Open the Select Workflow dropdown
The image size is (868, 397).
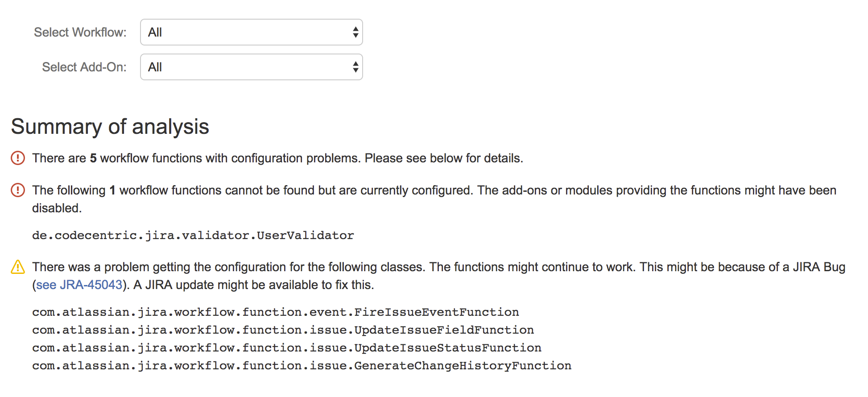coord(251,32)
